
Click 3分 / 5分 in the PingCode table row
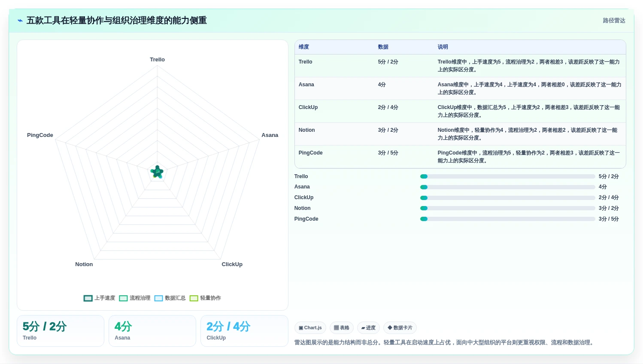388,153
